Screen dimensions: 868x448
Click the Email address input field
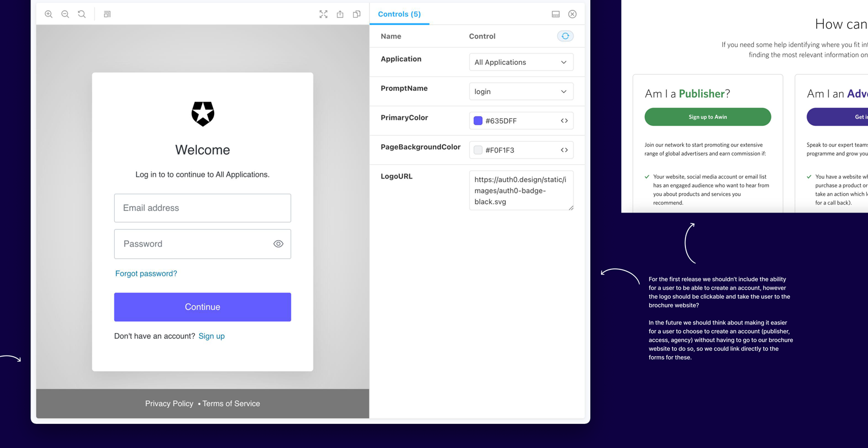point(203,208)
